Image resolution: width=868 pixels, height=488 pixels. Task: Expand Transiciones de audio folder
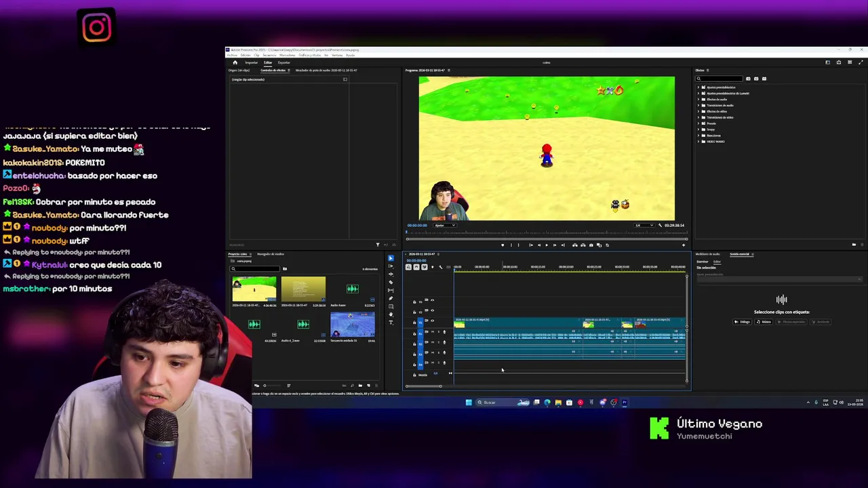698,105
